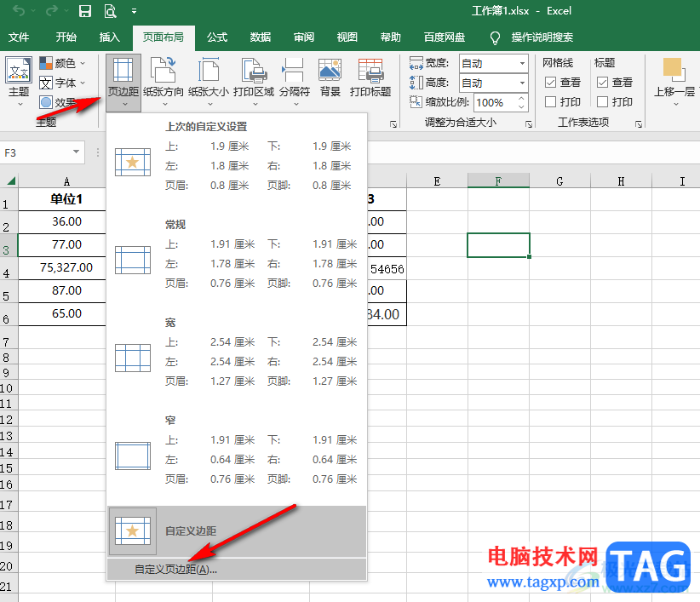Switch to the 帮助 help tab

tap(391, 37)
